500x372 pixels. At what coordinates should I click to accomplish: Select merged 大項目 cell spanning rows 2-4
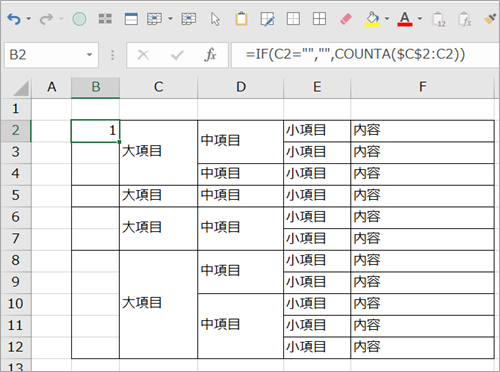(x=158, y=153)
